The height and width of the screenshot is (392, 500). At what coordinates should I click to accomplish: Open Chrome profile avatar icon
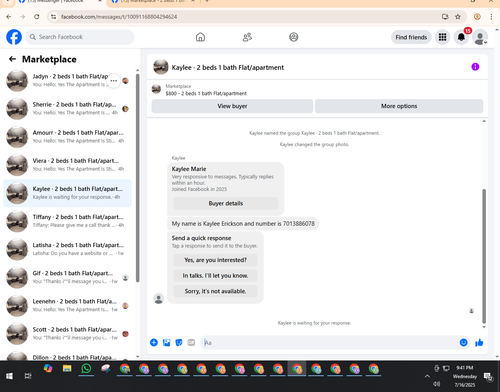coord(477,17)
